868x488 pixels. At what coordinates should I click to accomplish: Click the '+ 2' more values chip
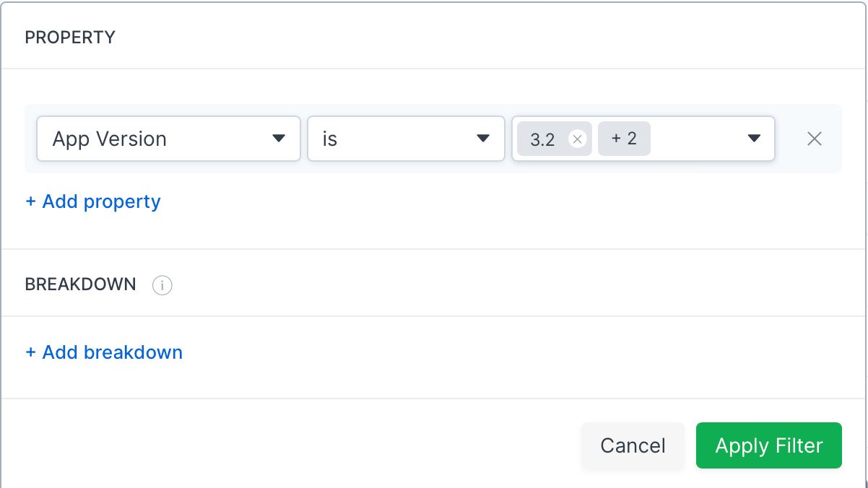(x=624, y=139)
